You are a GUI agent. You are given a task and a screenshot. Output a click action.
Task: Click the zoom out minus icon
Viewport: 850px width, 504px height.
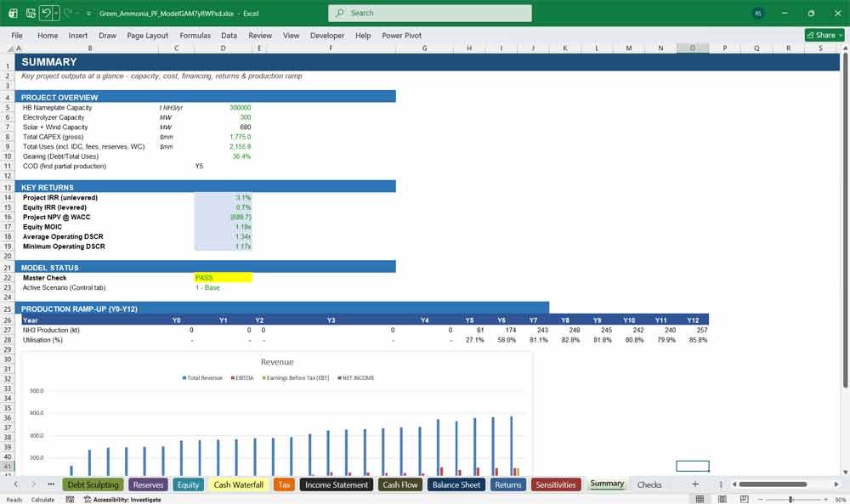[x=761, y=499]
